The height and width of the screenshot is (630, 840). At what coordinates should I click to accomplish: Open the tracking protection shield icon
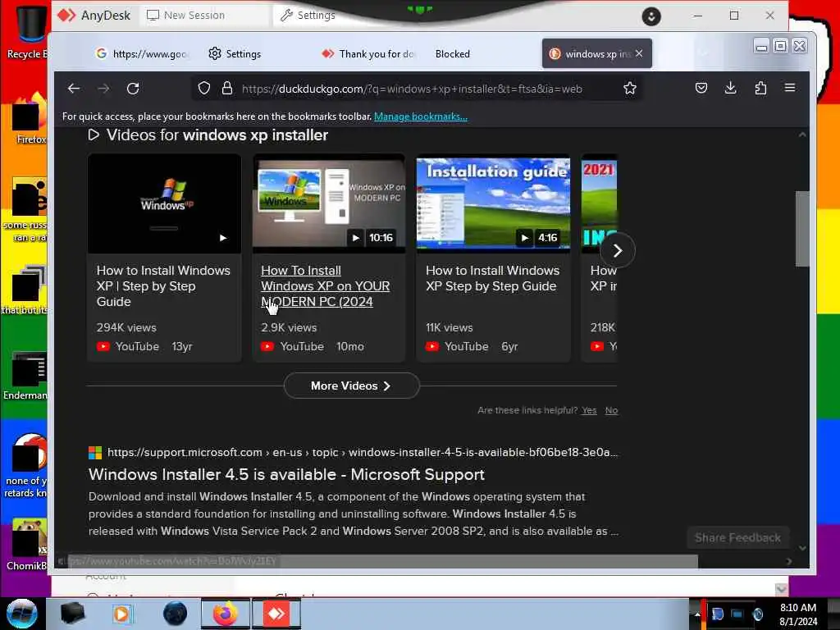(x=204, y=89)
